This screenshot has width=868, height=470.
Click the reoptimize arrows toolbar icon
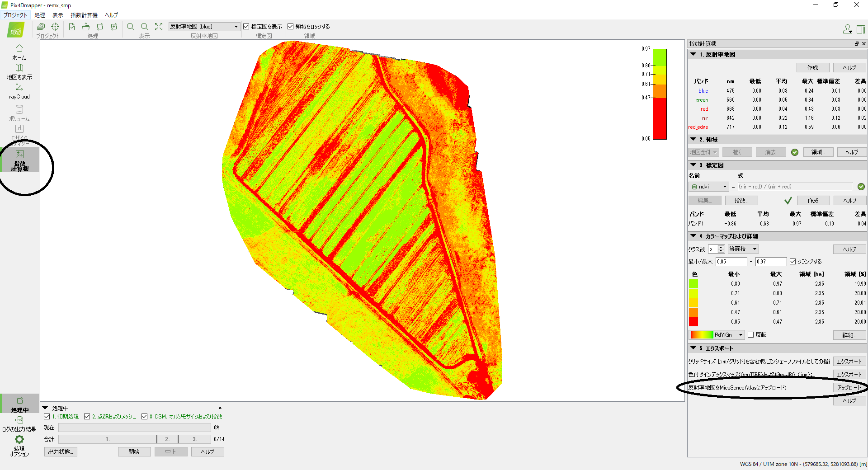[100, 27]
